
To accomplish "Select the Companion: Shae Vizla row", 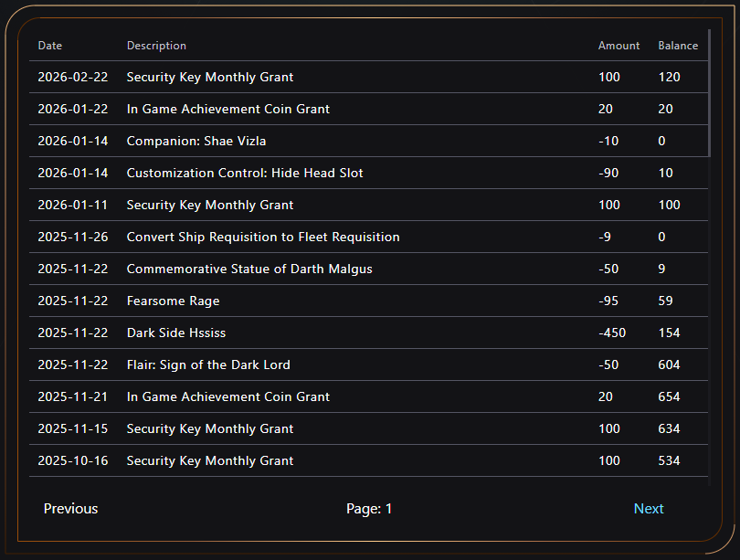I will [x=196, y=141].
